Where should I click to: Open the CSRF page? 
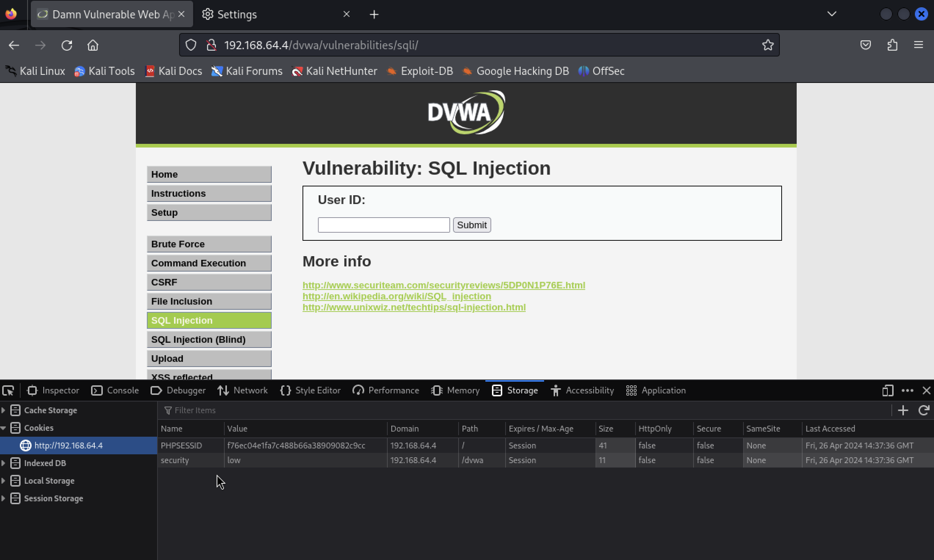[209, 282]
